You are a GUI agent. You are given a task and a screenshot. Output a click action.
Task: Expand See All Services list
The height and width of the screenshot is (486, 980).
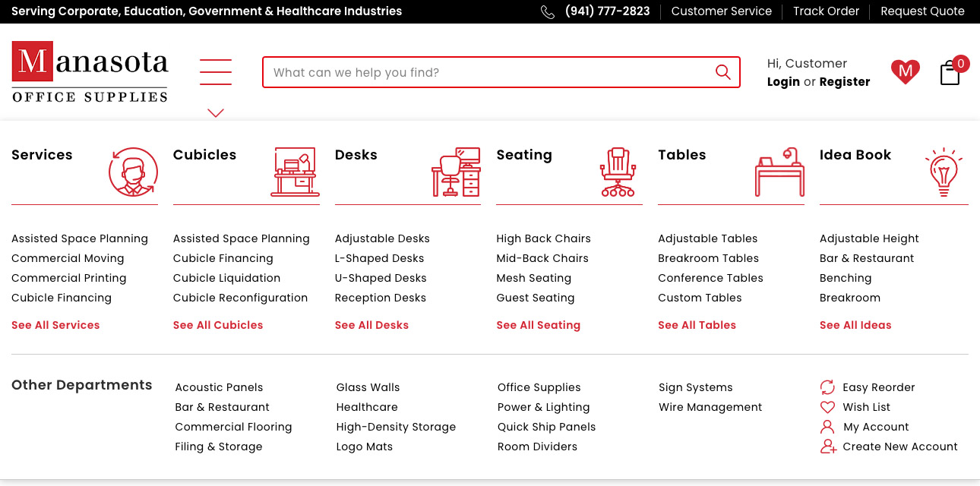click(55, 325)
